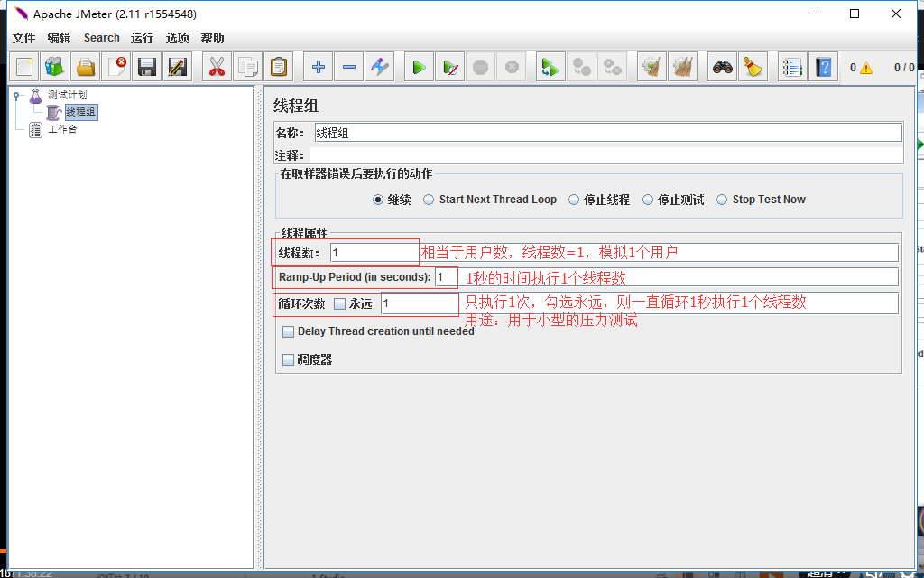Click the 名称 input field
The height and width of the screenshot is (578, 924).
coord(608,133)
